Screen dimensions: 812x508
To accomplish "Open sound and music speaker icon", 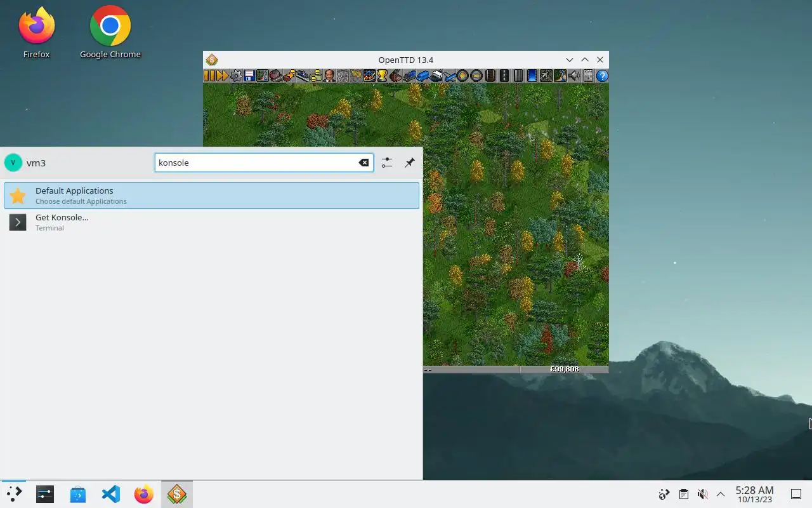I will click(x=573, y=76).
